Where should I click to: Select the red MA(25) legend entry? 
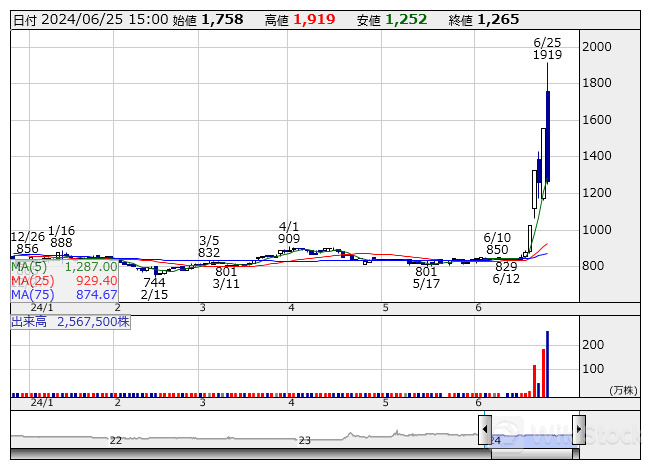pos(64,281)
